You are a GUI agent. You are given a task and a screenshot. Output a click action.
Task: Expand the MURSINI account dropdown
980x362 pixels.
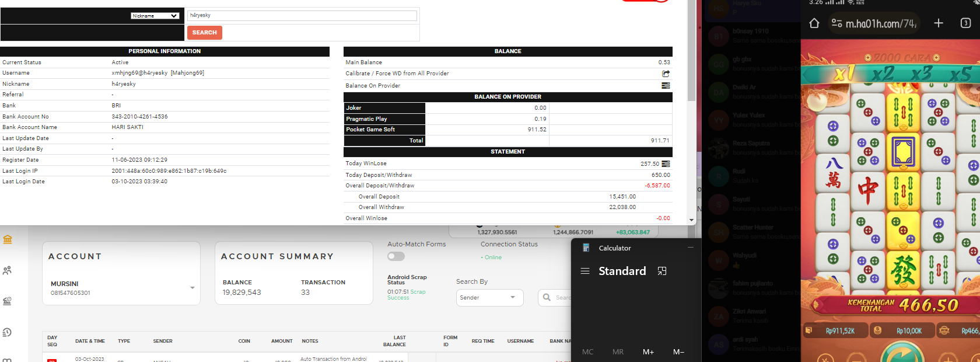coord(192,288)
